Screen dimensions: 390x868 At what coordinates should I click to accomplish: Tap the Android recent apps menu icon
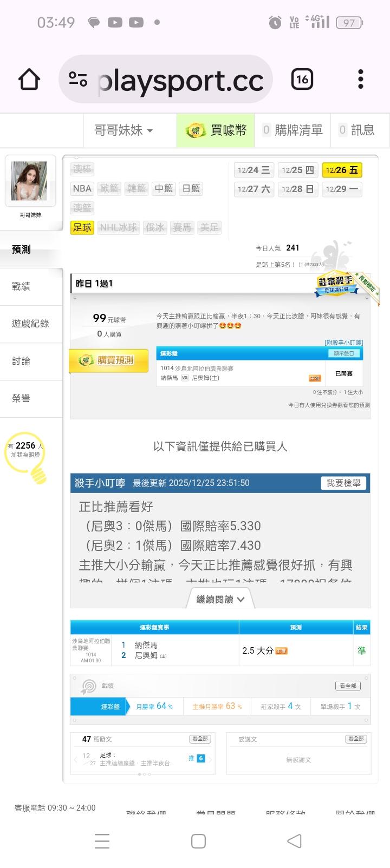tap(102, 840)
